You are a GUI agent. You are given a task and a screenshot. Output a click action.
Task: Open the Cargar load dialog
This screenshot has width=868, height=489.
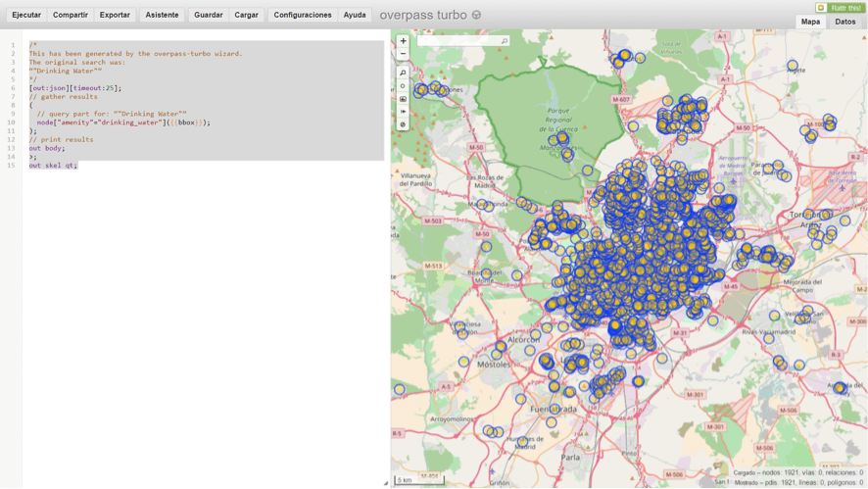point(247,15)
